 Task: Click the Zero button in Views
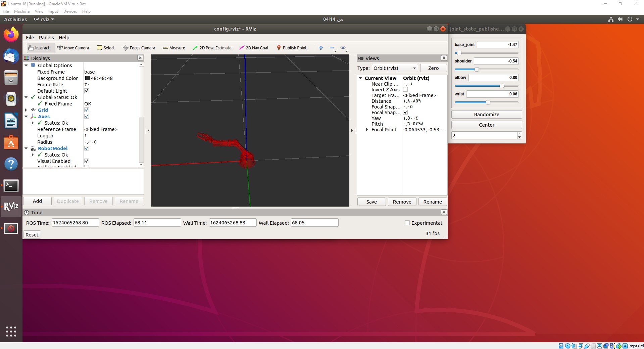coord(433,68)
